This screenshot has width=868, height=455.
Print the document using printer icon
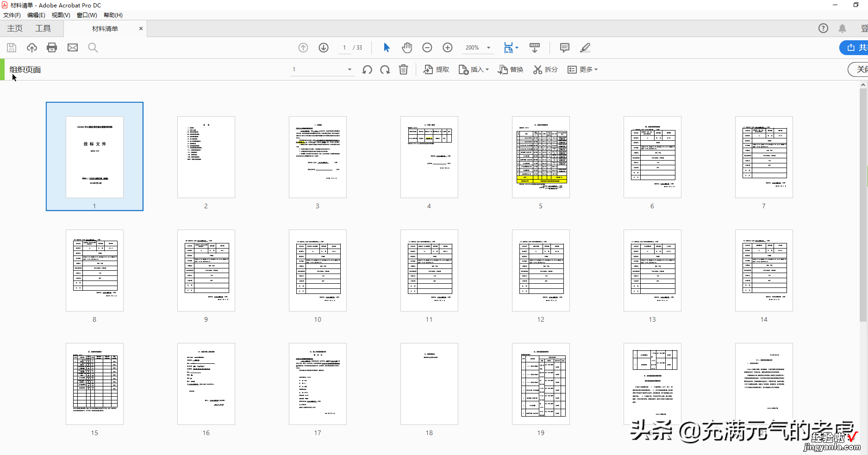(x=52, y=48)
